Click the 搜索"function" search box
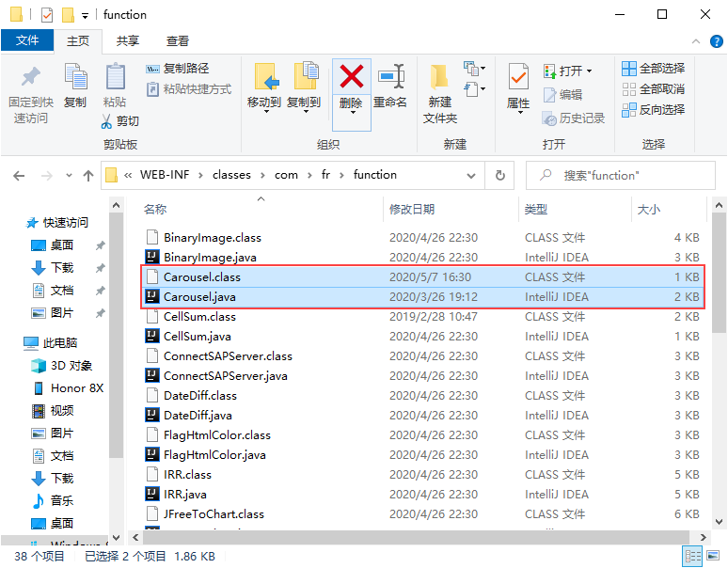The width and height of the screenshot is (728, 568). coord(620,176)
